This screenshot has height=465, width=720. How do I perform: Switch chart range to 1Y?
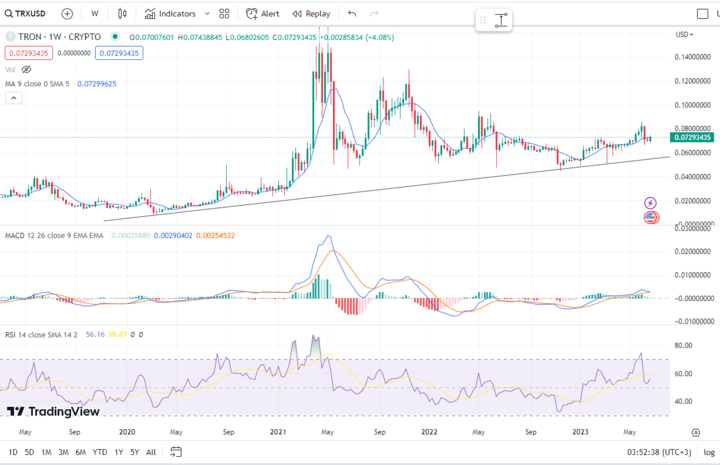coord(119,452)
